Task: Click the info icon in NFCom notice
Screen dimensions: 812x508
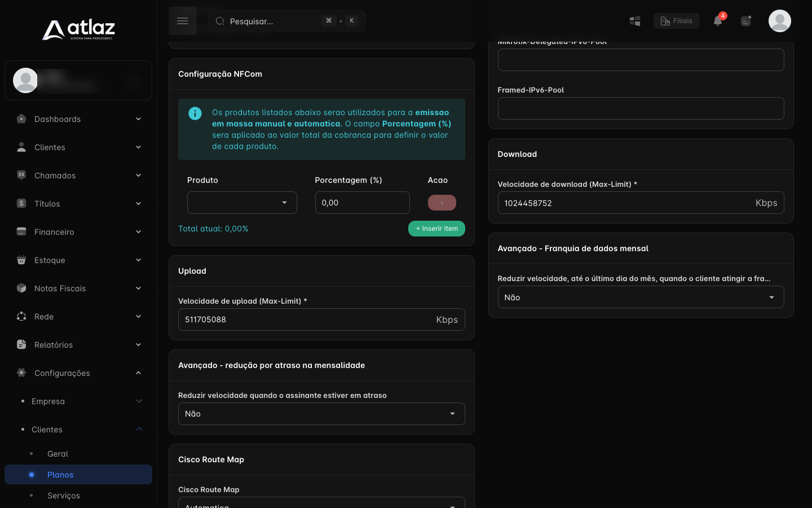Action: coord(195,113)
